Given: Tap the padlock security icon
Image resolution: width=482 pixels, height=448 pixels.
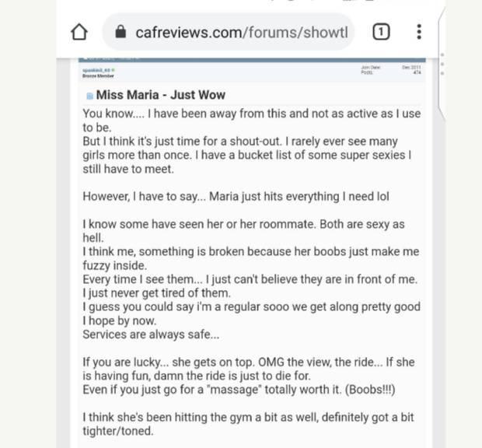Looking at the screenshot, I should click(120, 31).
